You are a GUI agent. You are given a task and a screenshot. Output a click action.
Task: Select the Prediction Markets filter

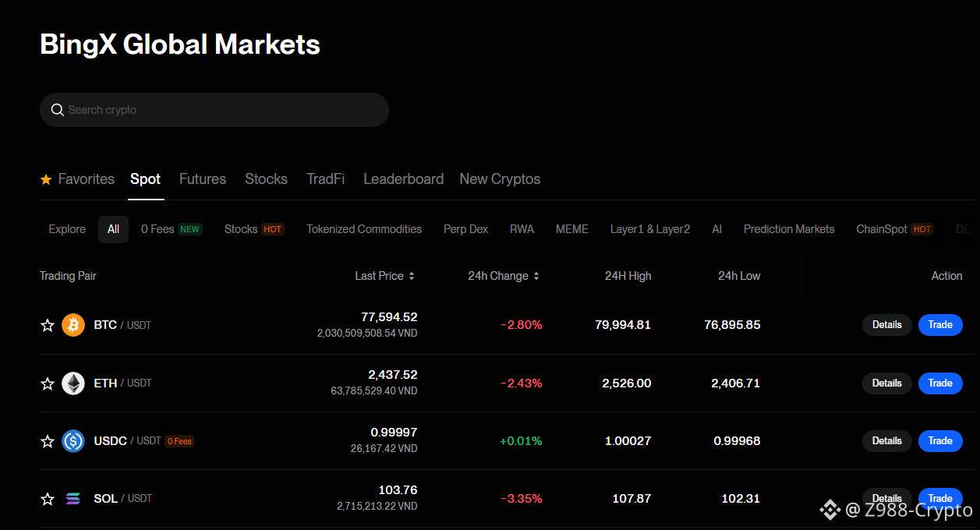789,229
